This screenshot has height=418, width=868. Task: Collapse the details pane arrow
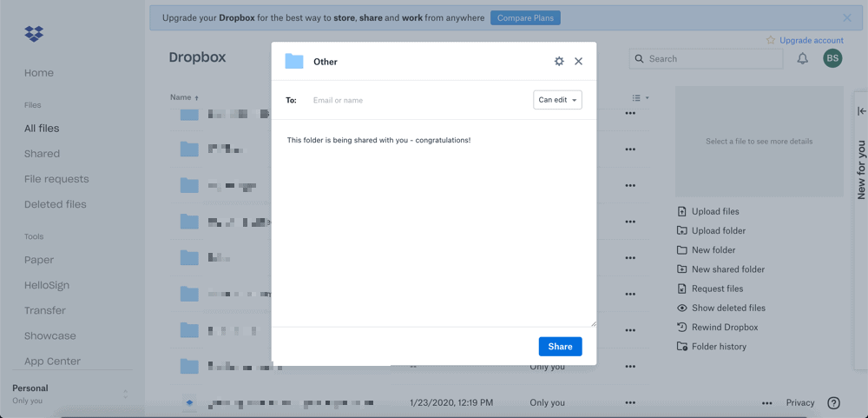861,111
